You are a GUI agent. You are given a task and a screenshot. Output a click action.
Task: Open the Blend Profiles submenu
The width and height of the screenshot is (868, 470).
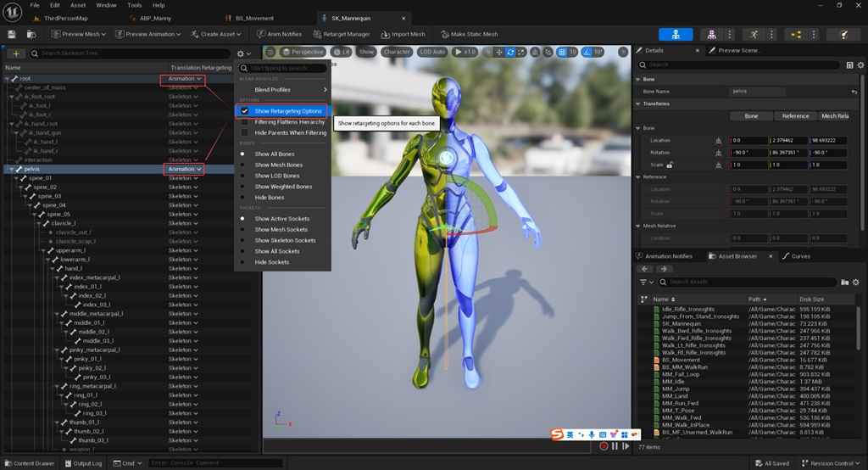(x=283, y=90)
